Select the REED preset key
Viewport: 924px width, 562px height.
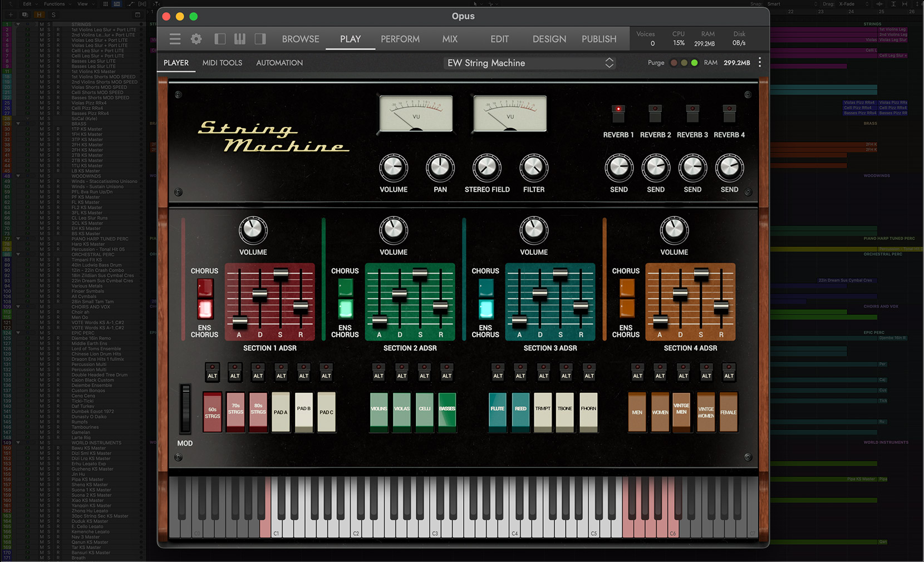pyautogui.click(x=520, y=412)
